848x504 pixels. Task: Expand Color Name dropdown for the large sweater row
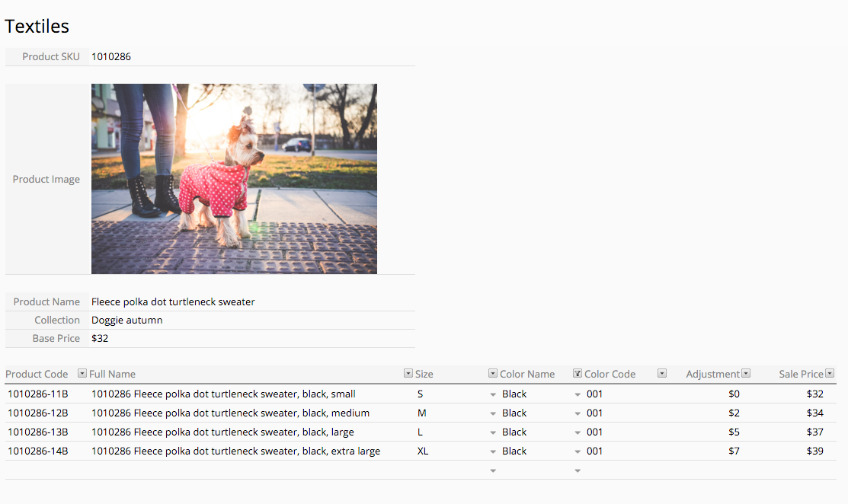(578, 432)
